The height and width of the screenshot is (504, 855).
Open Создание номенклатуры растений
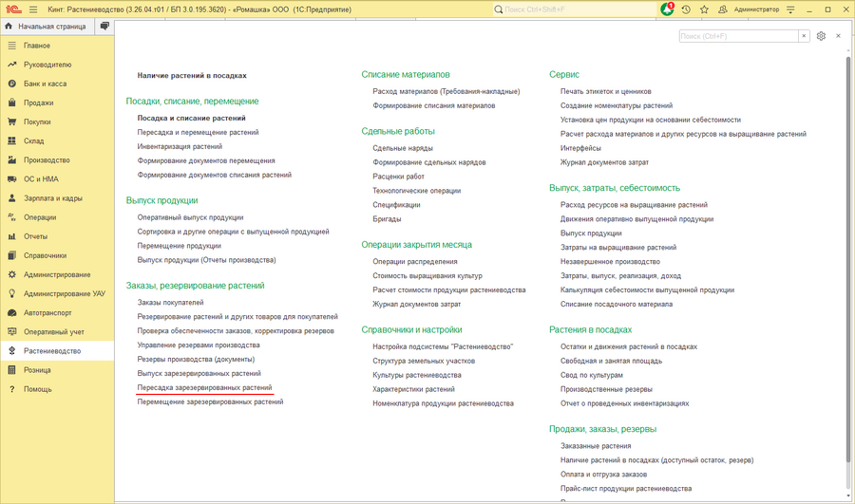617,105
